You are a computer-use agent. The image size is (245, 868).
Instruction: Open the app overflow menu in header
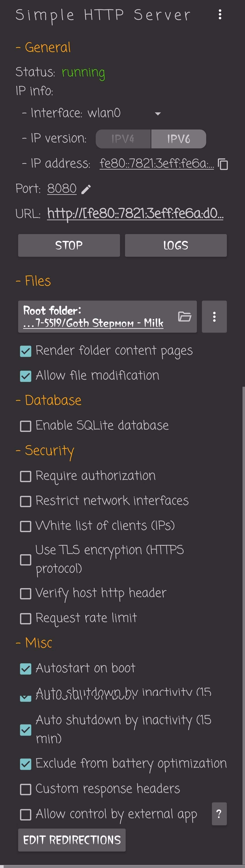coord(220,15)
